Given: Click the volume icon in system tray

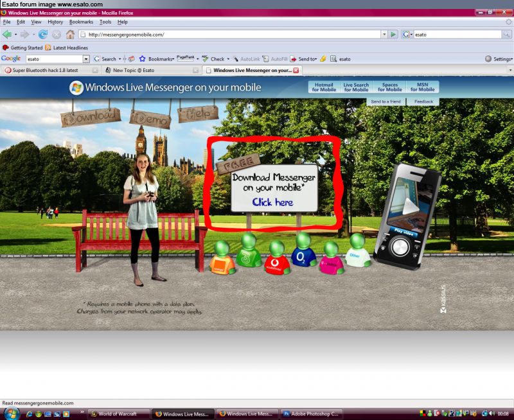Looking at the screenshot, I should coord(492,414).
